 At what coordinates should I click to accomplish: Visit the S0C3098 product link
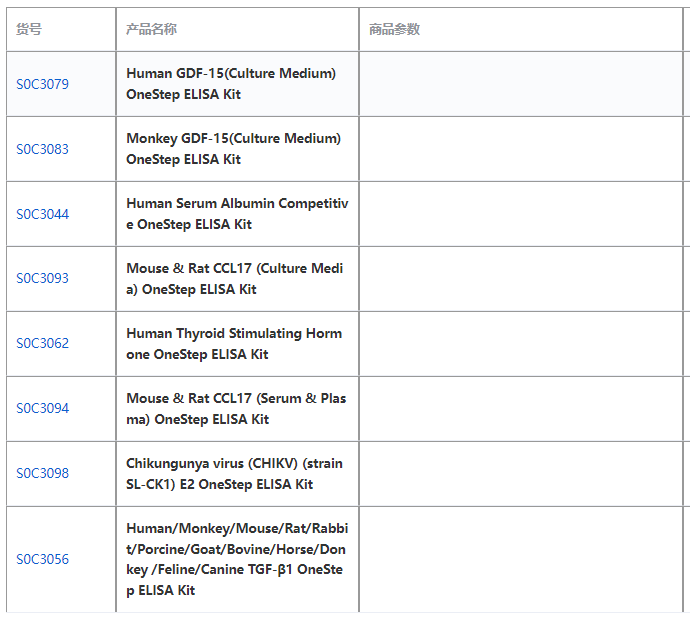point(42,473)
